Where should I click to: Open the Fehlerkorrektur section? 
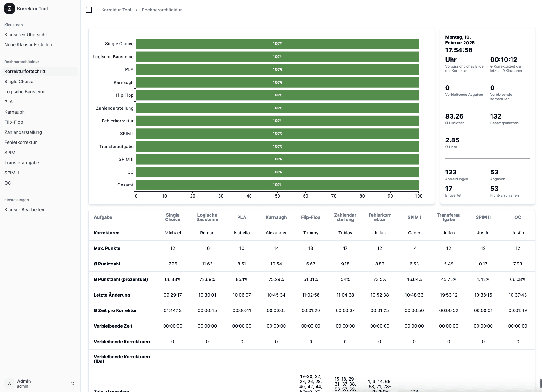(20, 142)
